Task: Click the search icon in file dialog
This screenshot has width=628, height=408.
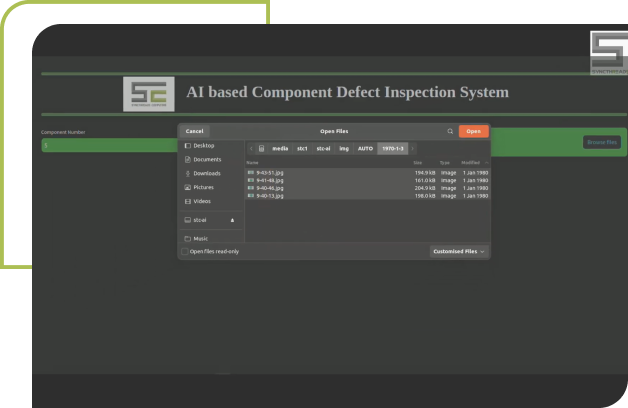Action: [x=450, y=131]
